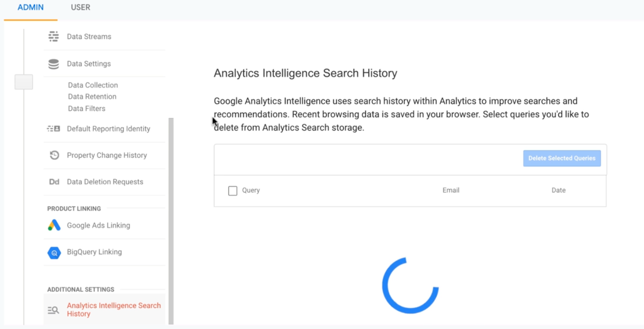This screenshot has width=644, height=329.
Task: Click the BigQuery hexagon icon
Action: click(x=54, y=252)
